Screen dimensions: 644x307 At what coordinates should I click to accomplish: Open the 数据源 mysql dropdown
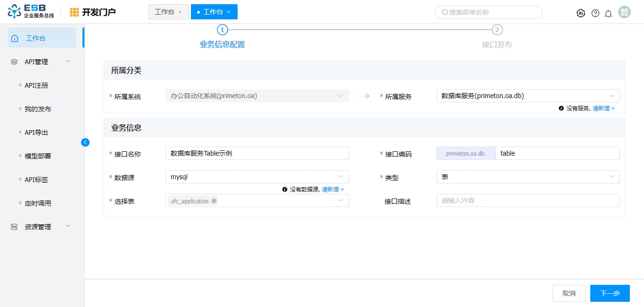[256, 177]
